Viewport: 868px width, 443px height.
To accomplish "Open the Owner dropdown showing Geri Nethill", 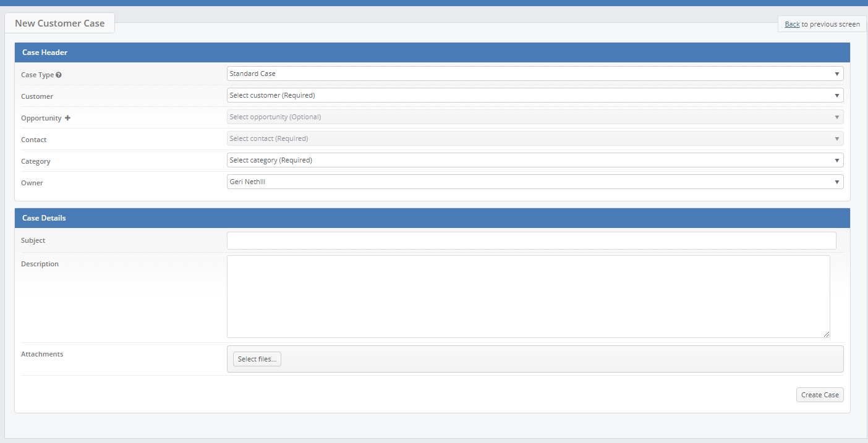I will tap(535, 182).
